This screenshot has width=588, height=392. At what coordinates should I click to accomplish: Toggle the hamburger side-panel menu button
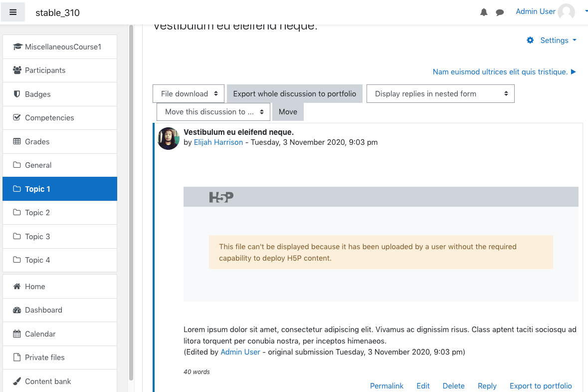tap(13, 12)
